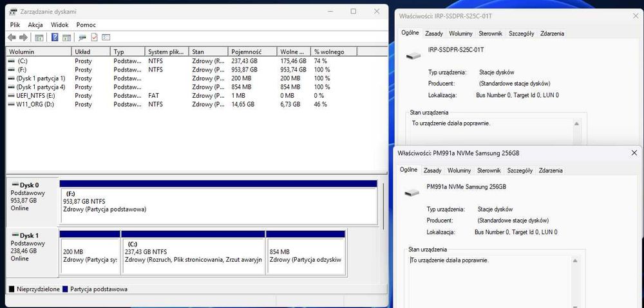Sort by the Wolumin column header

tap(39, 51)
